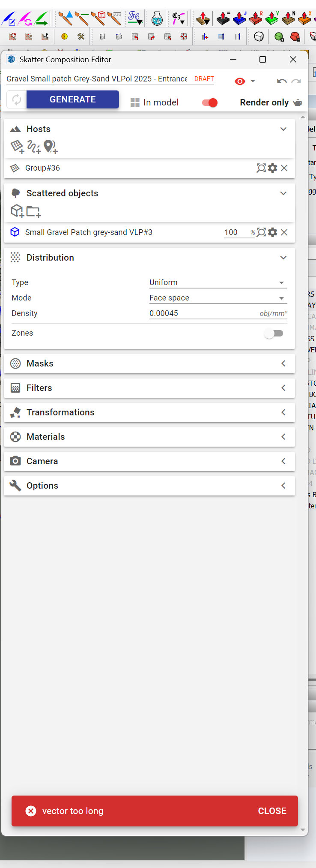
Task: Add a scattered object component
Action: (x=17, y=211)
